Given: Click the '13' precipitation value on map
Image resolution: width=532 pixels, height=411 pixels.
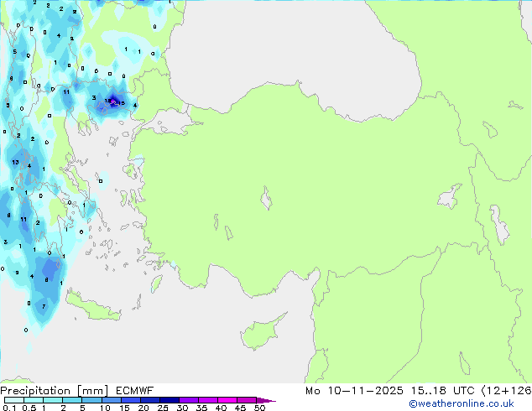Looking at the screenshot, I should 15,162.
